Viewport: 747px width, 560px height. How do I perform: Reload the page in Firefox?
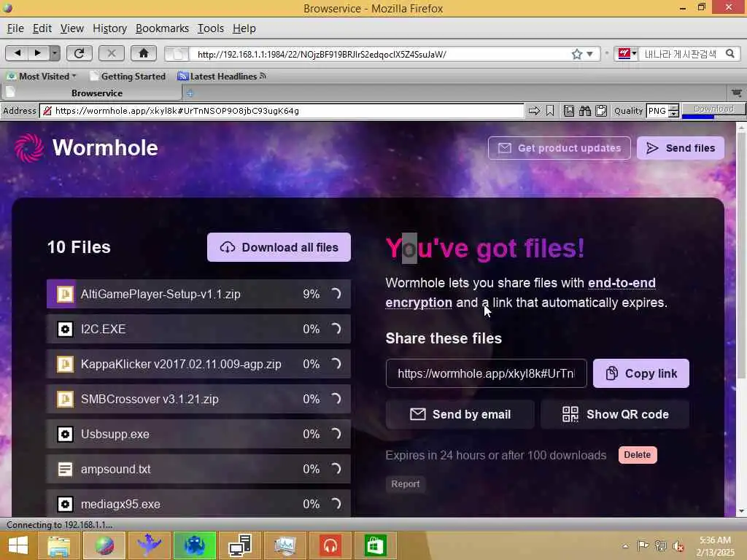click(x=79, y=53)
